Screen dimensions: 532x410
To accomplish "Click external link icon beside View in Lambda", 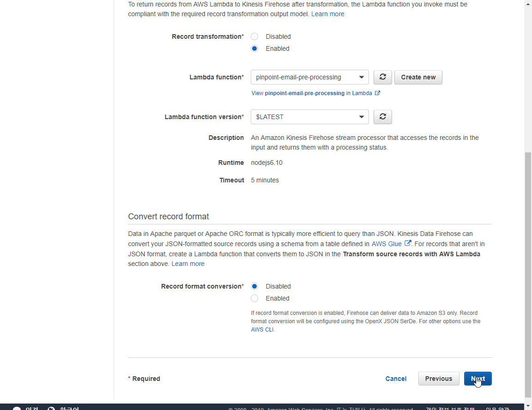I will [x=377, y=93].
